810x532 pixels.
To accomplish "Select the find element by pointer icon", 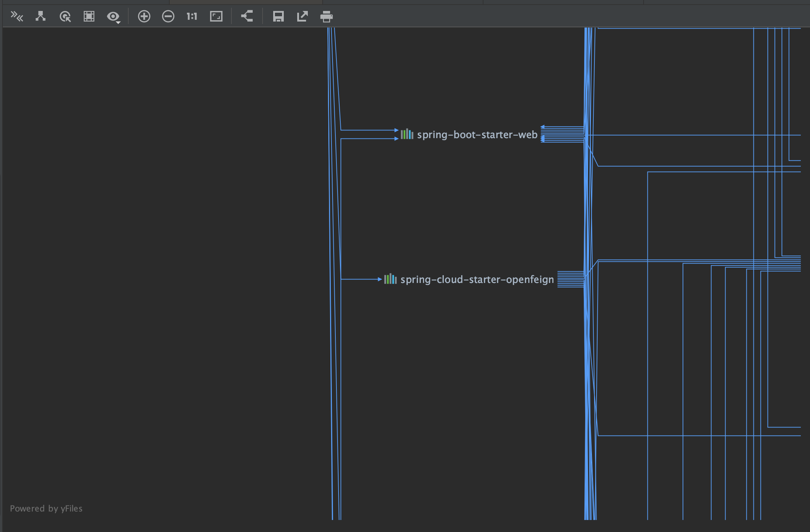I will click(x=65, y=17).
